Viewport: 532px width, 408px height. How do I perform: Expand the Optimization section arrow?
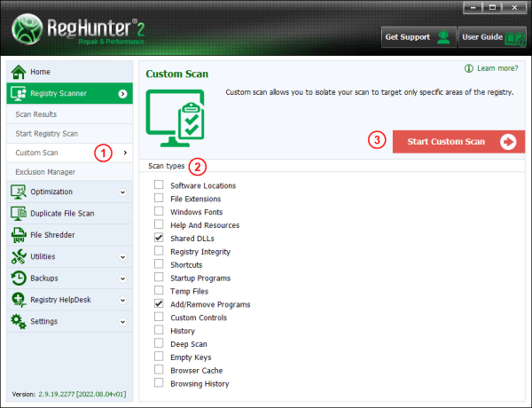(122, 192)
